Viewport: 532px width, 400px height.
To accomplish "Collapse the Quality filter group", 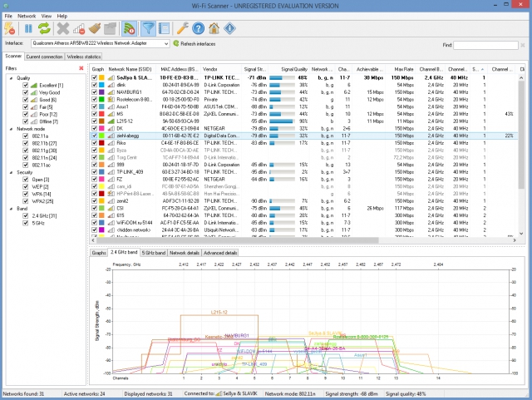I will pyautogui.click(x=11, y=78).
